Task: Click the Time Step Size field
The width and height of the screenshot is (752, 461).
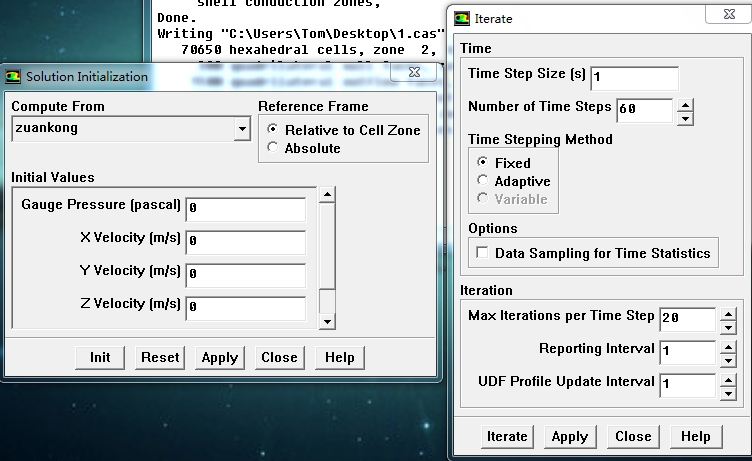Action: tap(634, 78)
